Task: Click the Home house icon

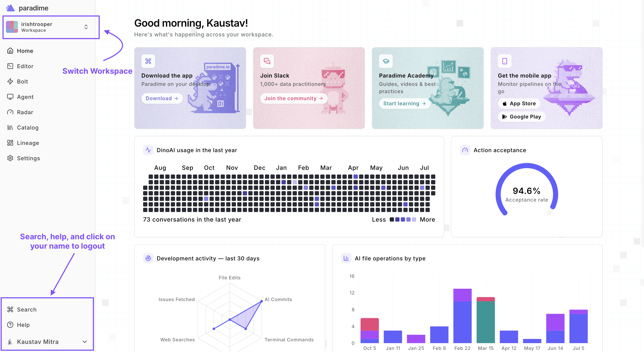Action: pyautogui.click(x=10, y=51)
